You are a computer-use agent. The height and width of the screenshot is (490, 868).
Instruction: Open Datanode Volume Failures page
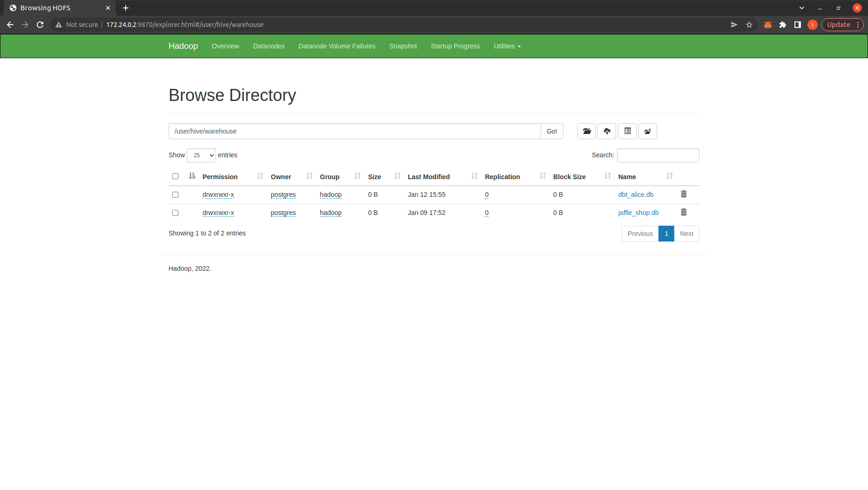click(x=337, y=46)
